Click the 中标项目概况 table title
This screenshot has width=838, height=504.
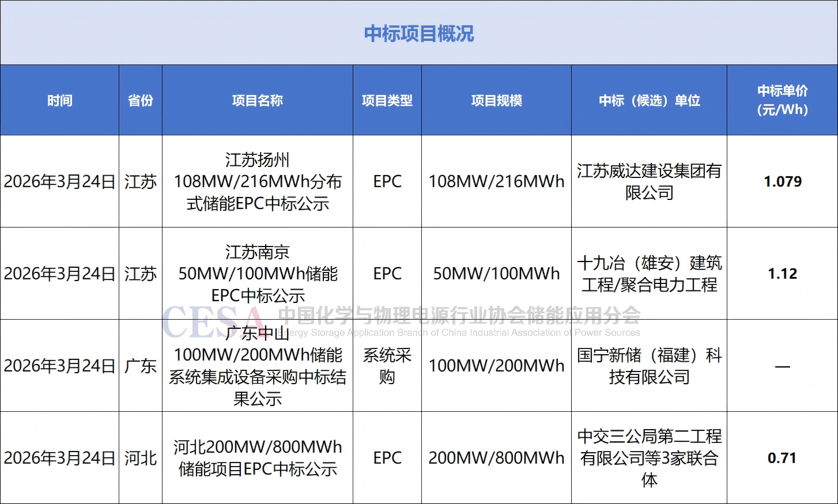click(x=418, y=33)
